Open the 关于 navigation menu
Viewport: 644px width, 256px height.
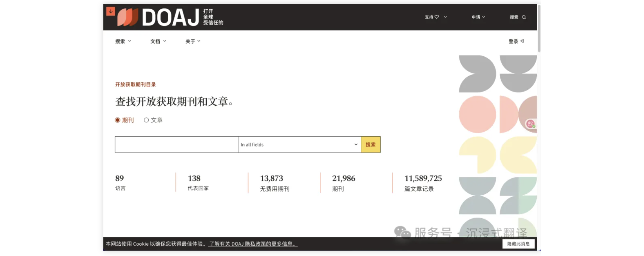(193, 41)
